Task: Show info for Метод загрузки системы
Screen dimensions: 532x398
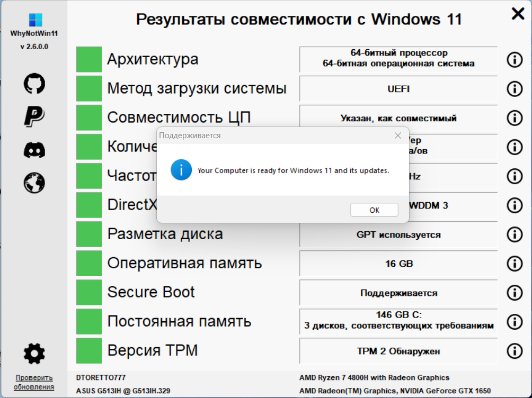Action: (515, 89)
